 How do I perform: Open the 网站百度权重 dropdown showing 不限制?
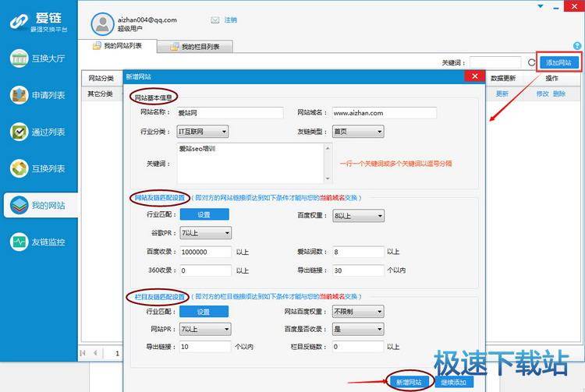click(358, 312)
